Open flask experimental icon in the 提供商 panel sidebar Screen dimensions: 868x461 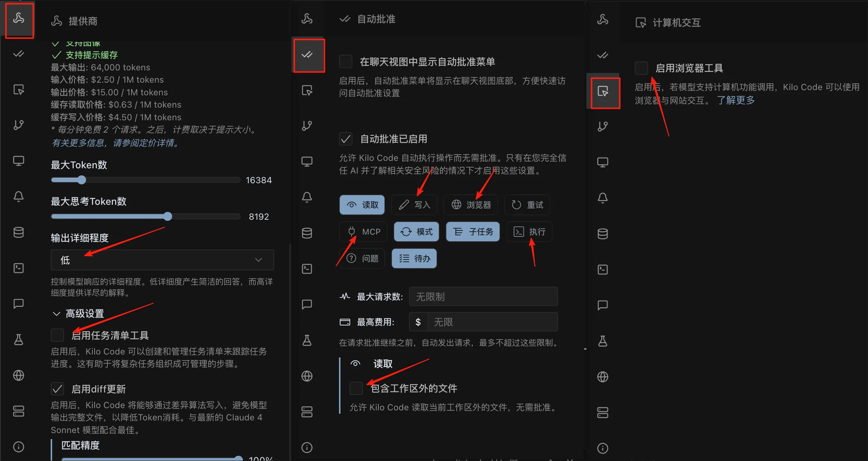(x=19, y=340)
